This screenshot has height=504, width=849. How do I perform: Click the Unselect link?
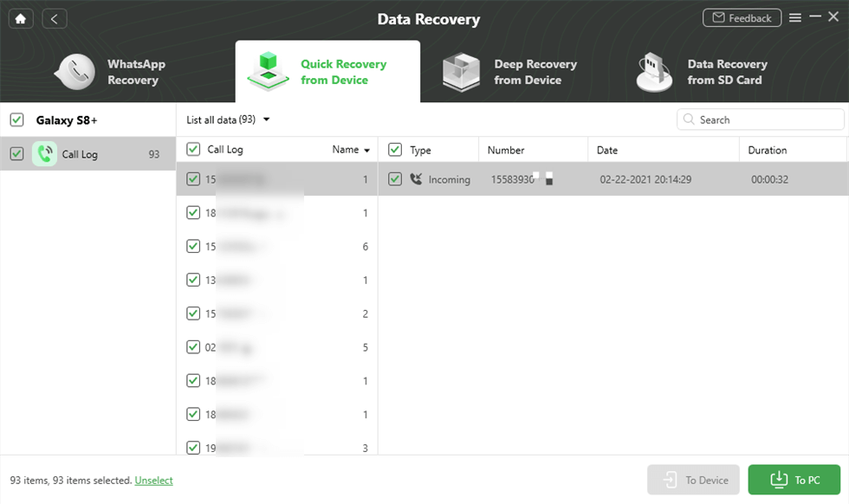(x=154, y=480)
